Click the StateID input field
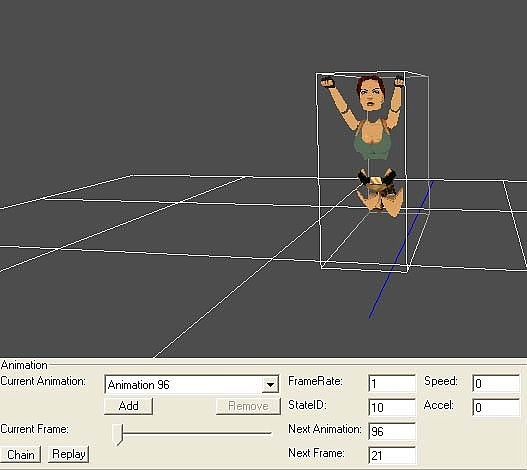This screenshot has width=527, height=470. 392,407
